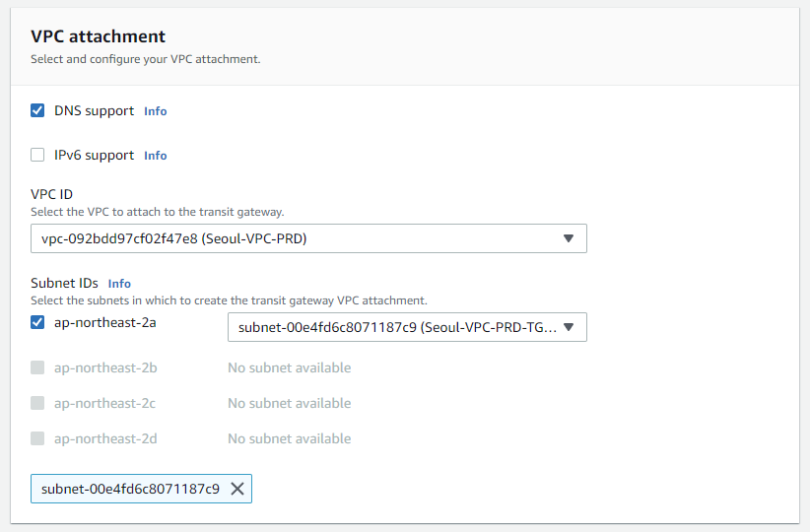Click the DNS support label text

94,111
